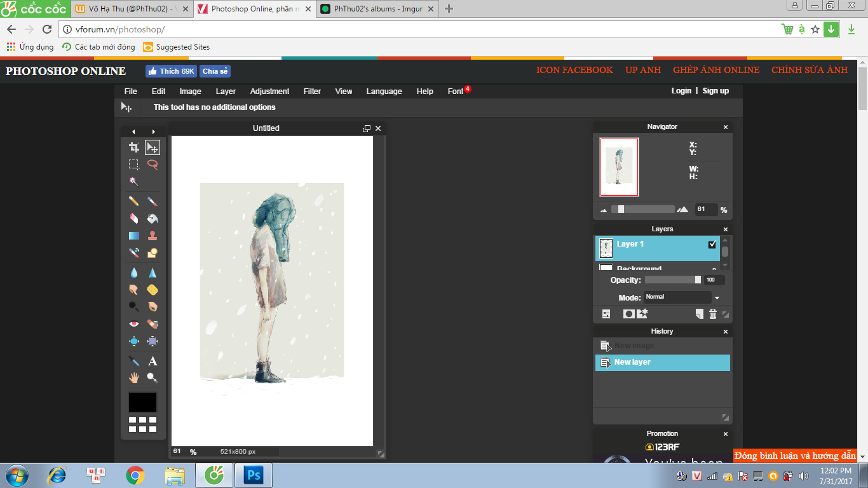Create a new layer icon
This screenshot has height=488, width=868.
pyautogui.click(x=700, y=314)
